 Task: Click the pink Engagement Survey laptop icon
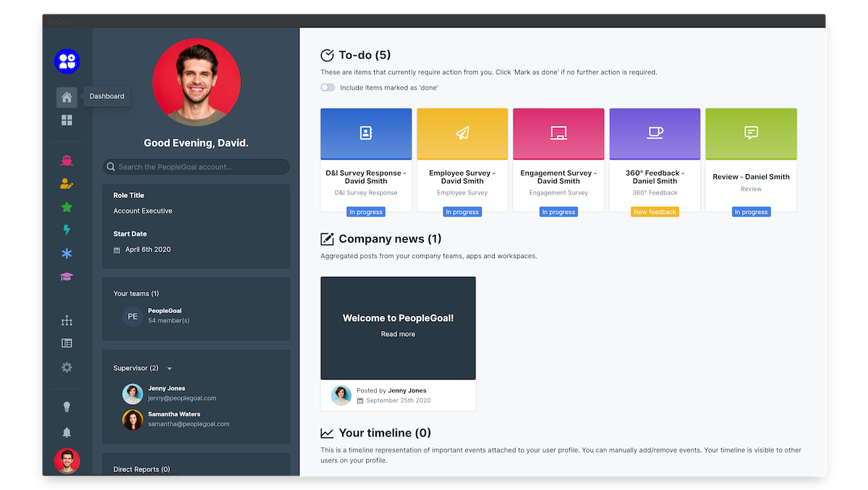(558, 133)
